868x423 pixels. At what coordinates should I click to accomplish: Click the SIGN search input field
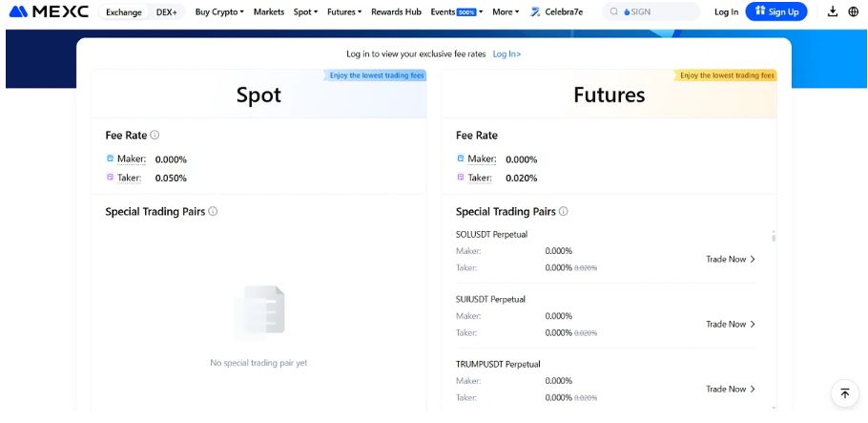pyautogui.click(x=658, y=12)
